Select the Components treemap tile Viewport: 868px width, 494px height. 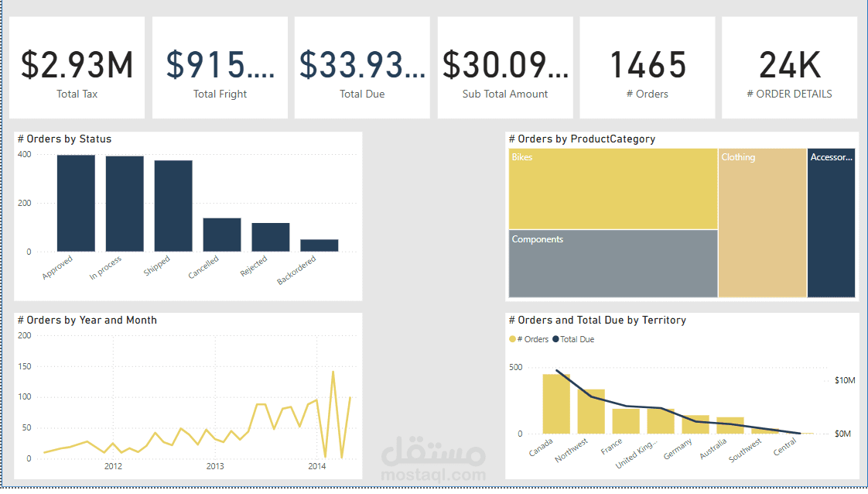(x=613, y=263)
